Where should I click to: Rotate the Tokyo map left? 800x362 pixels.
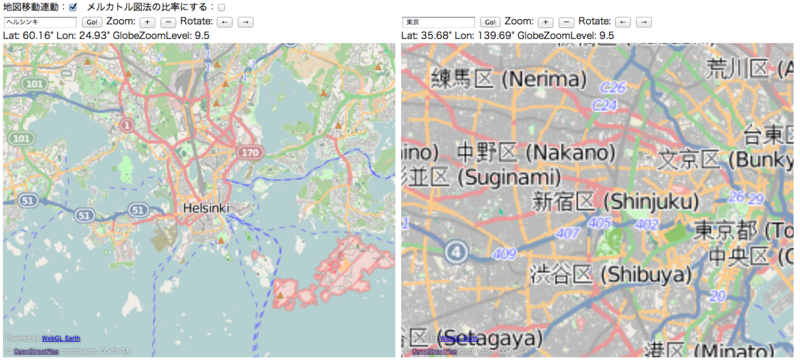click(623, 22)
